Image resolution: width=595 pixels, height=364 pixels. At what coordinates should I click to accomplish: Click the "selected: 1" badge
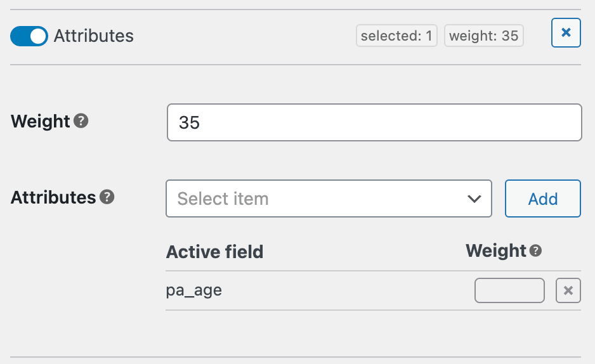pos(396,36)
